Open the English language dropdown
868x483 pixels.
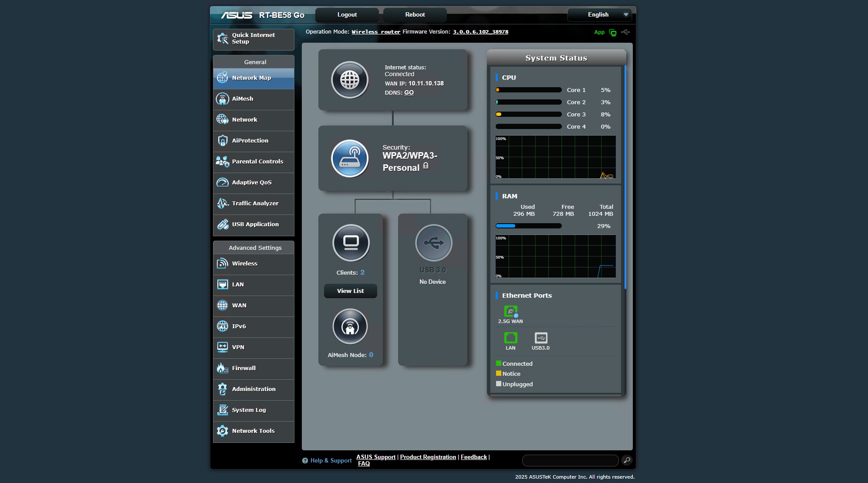(600, 15)
